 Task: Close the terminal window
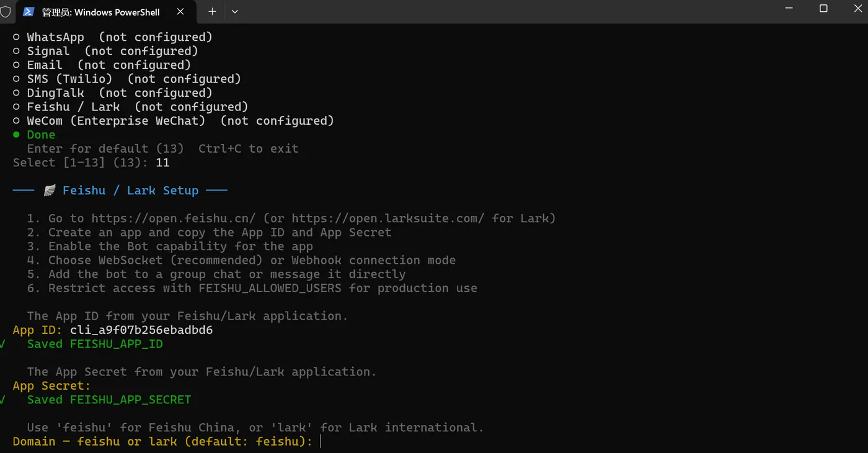click(857, 9)
